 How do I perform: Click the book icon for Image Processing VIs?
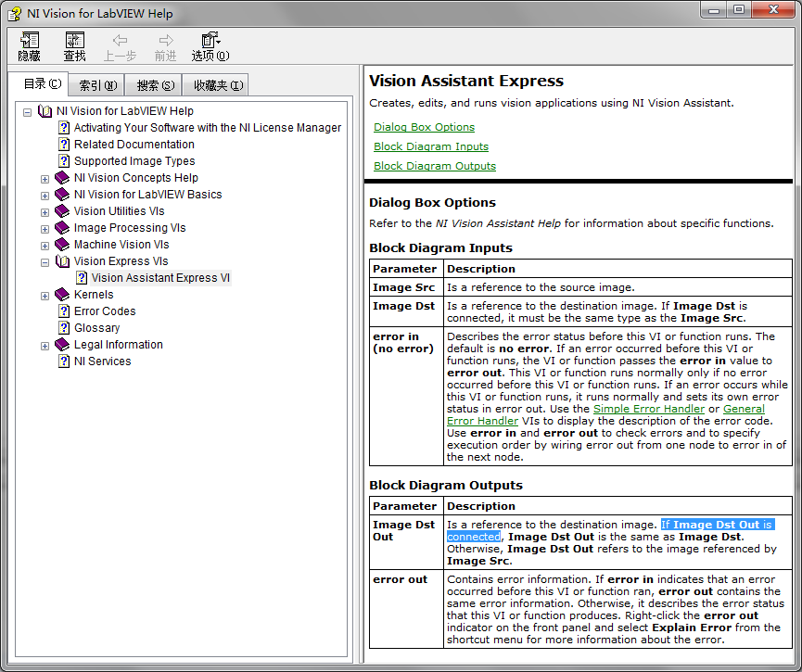coord(62,228)
